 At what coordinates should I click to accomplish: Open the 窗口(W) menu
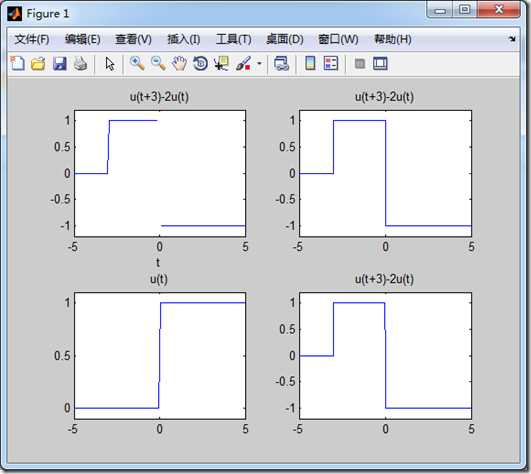pos(338,39)
